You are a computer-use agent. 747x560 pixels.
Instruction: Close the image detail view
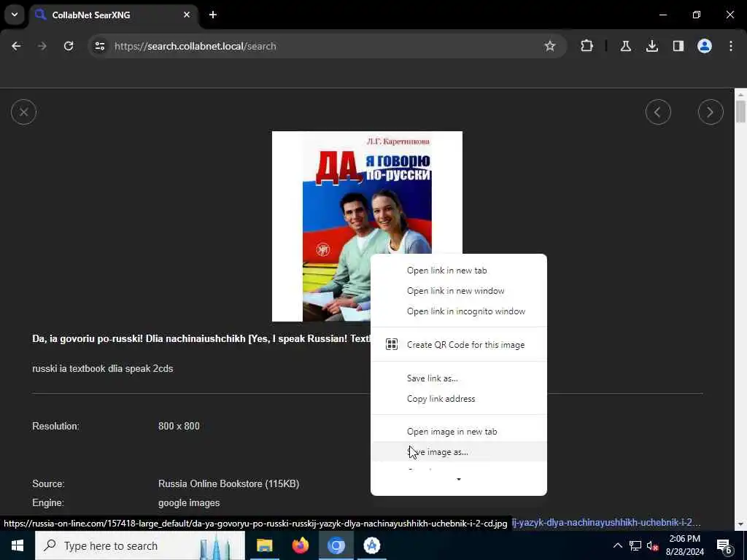(x=23, y=112)
